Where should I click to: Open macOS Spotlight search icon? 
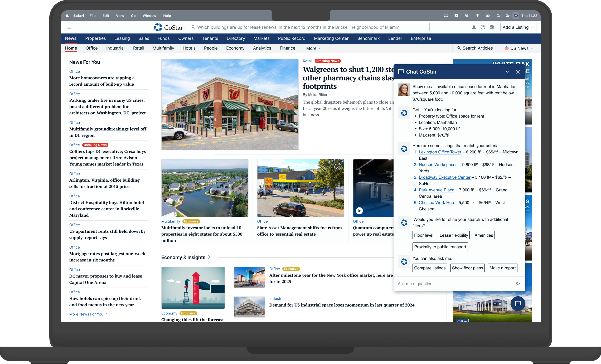[498, 16]
